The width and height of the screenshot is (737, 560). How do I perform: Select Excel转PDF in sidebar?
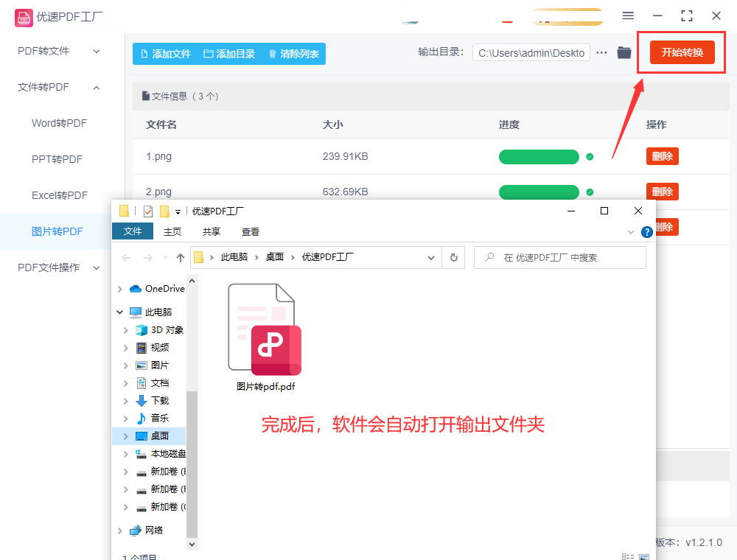60,195
